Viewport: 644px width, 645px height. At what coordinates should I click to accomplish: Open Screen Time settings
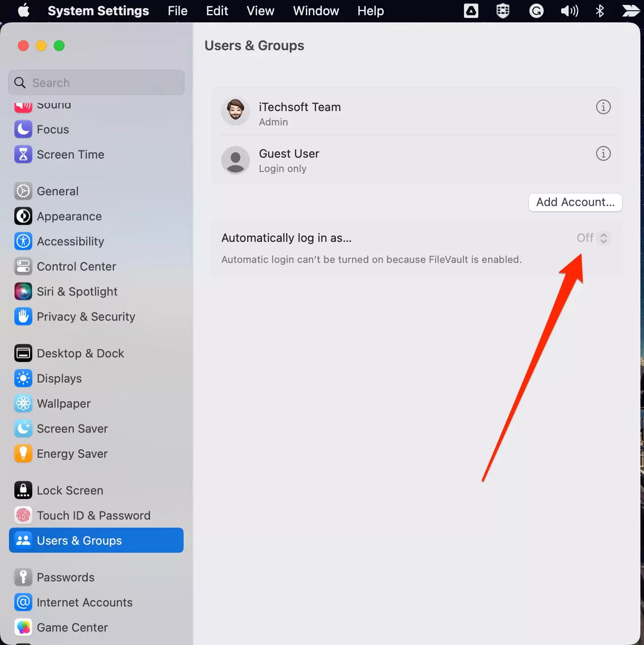[x=23, y=154]
